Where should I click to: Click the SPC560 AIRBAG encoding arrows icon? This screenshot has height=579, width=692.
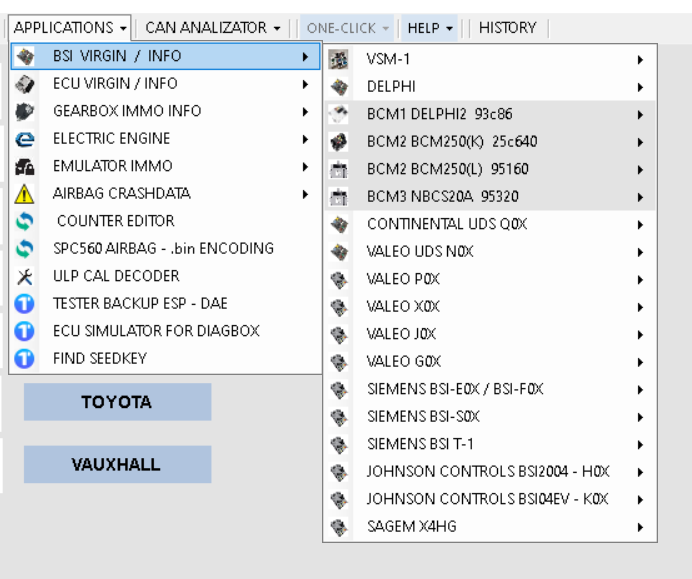[25, 248]
